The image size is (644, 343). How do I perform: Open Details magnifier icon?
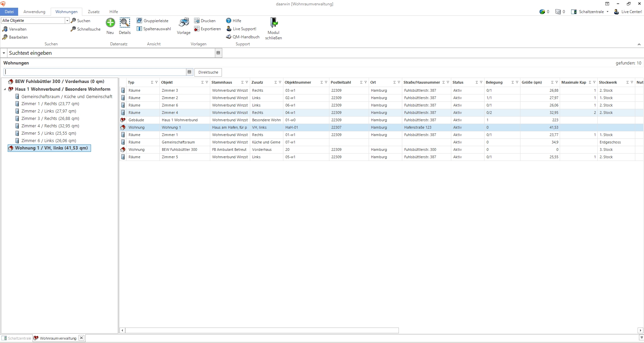coord(125,23)
